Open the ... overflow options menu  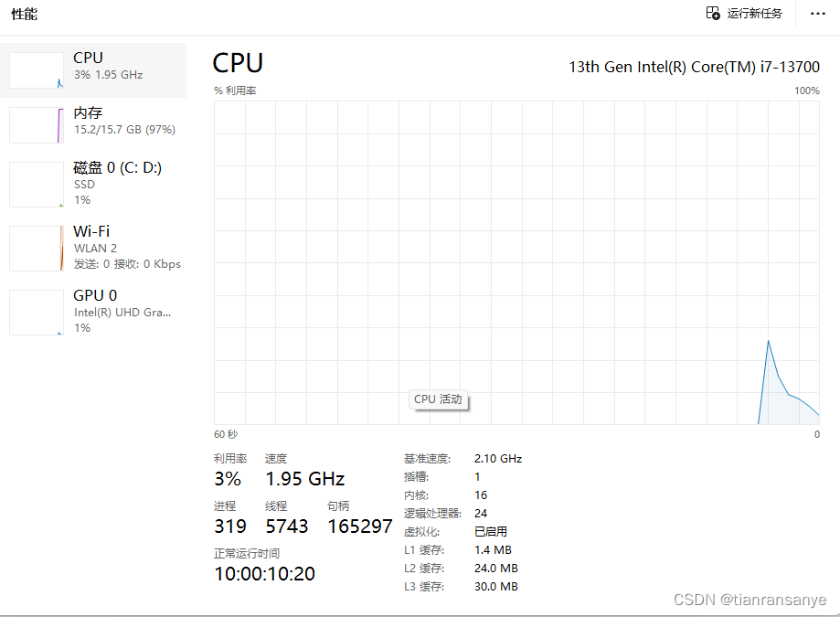click(x=818, y=14)
